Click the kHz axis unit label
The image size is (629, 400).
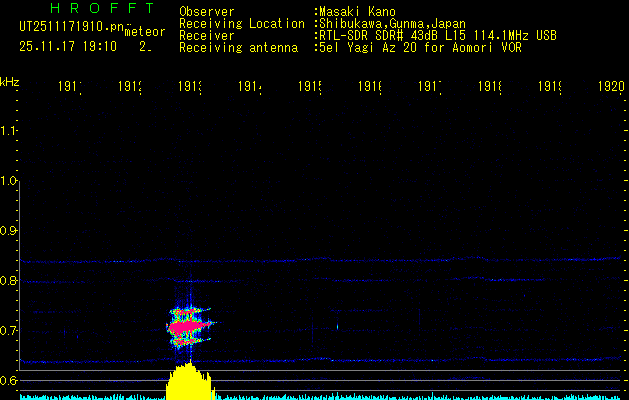[x=9, y=82]
